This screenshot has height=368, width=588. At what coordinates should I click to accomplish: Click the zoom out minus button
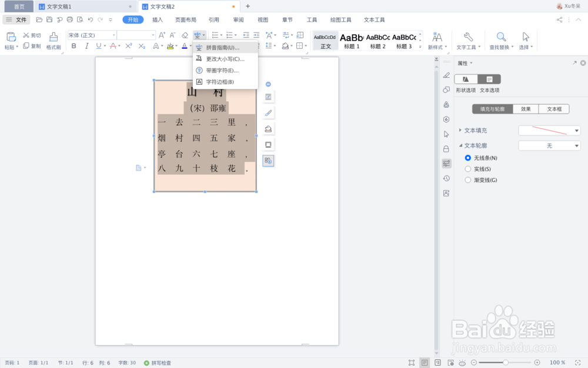pos(473,362)
